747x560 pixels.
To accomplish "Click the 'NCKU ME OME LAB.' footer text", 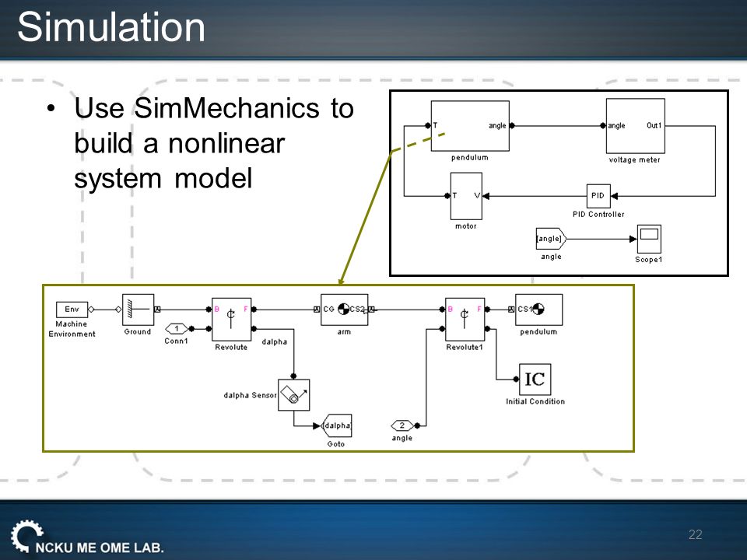I will click(100, 548).
